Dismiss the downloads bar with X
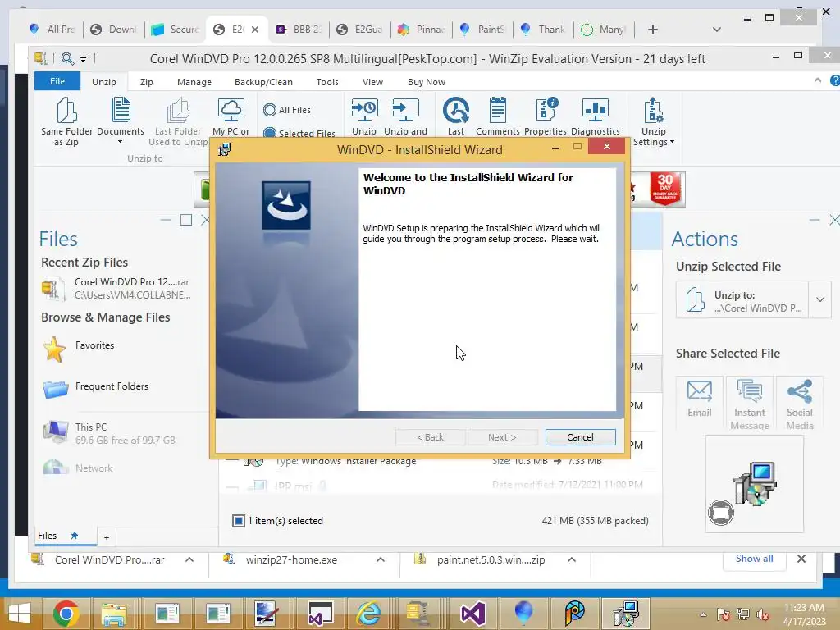The height and width of the screenshot is (630, 840). point(801,559)
